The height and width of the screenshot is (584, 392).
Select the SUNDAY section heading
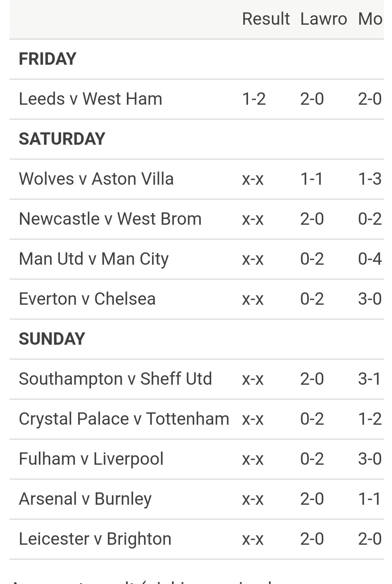[52, 339]
